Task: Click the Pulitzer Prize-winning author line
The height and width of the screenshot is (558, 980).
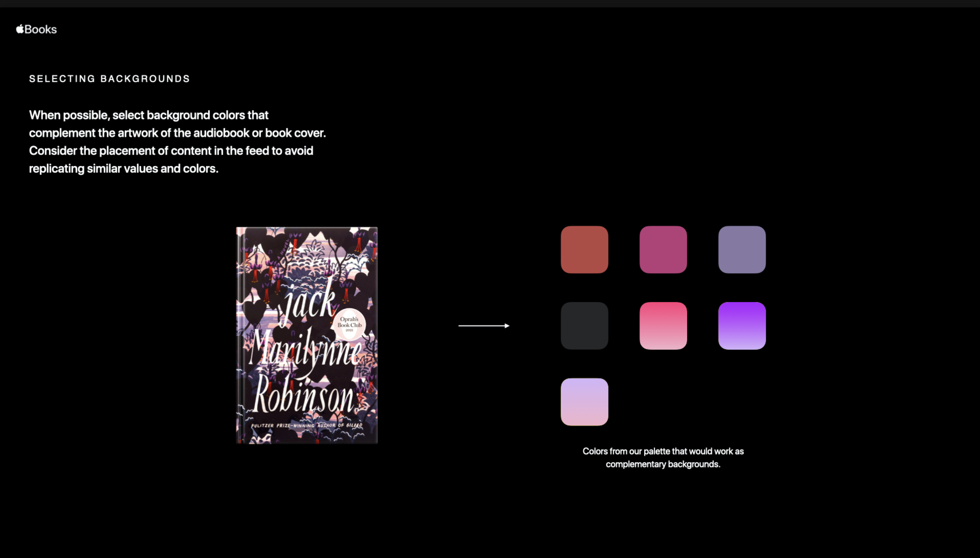Action: tap(306, 425)
